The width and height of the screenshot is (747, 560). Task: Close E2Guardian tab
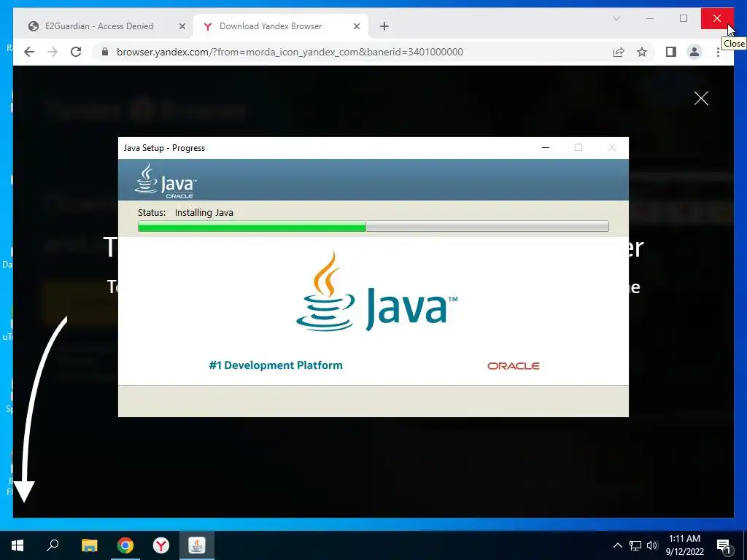click(x=182, y=26)
